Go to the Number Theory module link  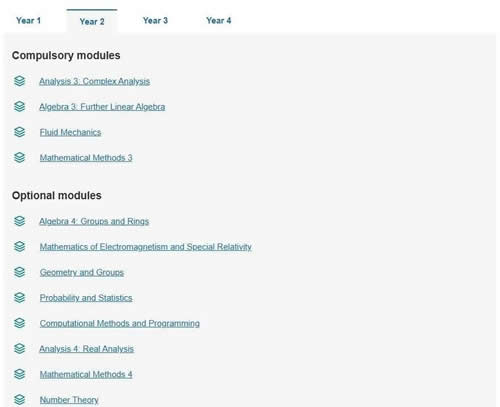point(69,400)
